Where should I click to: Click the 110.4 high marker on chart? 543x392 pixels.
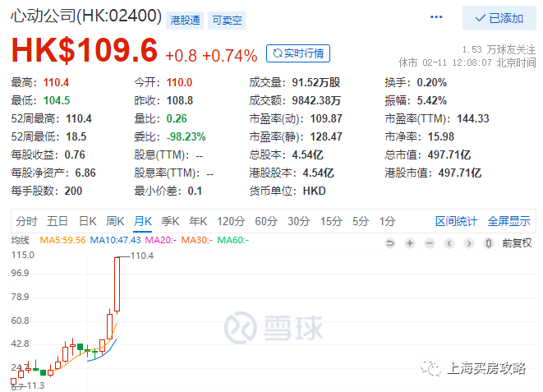142,256
